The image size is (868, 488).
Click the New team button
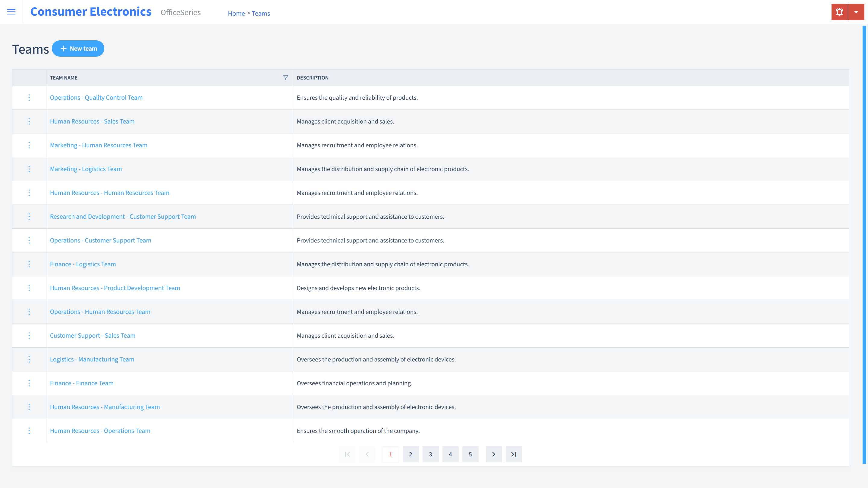[78, 48]
